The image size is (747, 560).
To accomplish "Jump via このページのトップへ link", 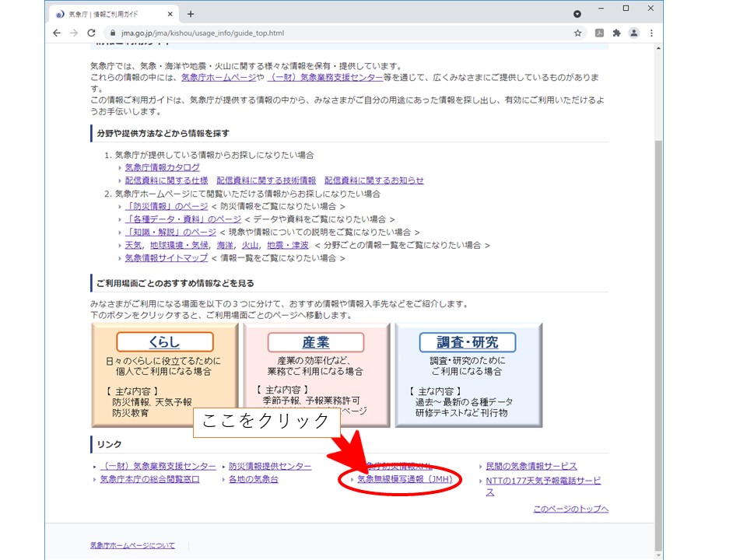I will 570,509.
